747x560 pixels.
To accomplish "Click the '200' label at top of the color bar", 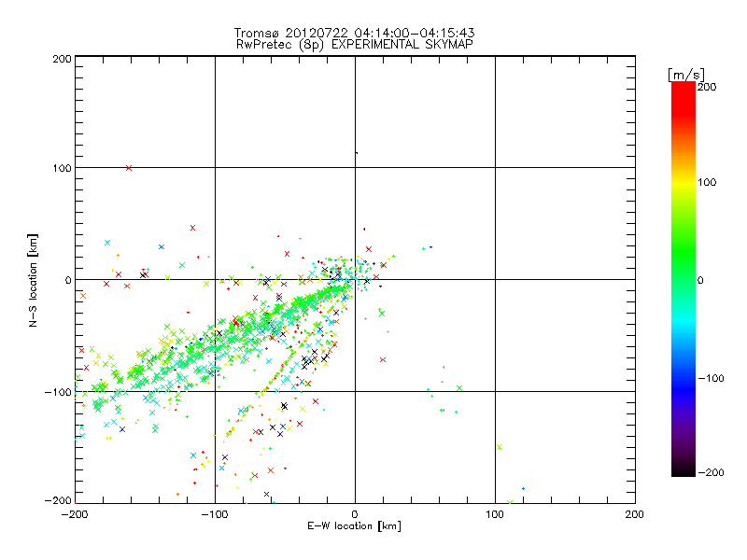I will pos(707,87).
